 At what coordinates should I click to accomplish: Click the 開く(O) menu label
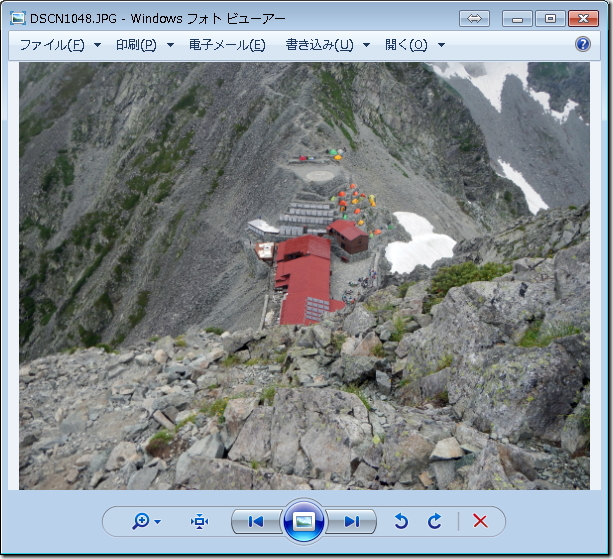tap(405, 45)
